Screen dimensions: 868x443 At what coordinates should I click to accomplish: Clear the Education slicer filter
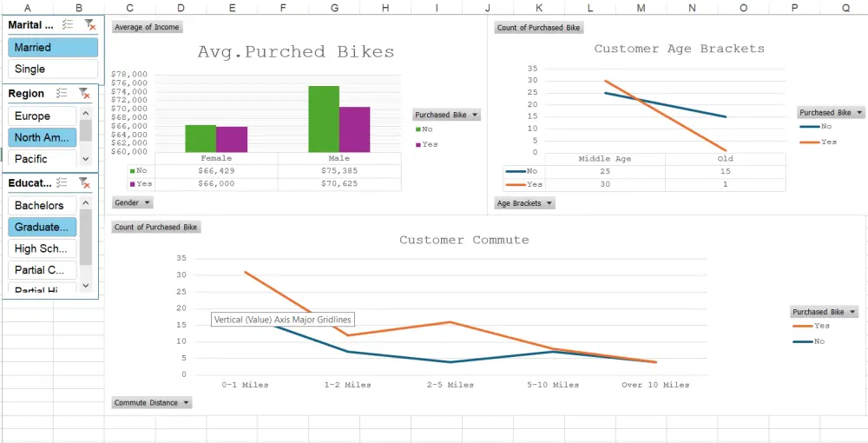[83, 182]
